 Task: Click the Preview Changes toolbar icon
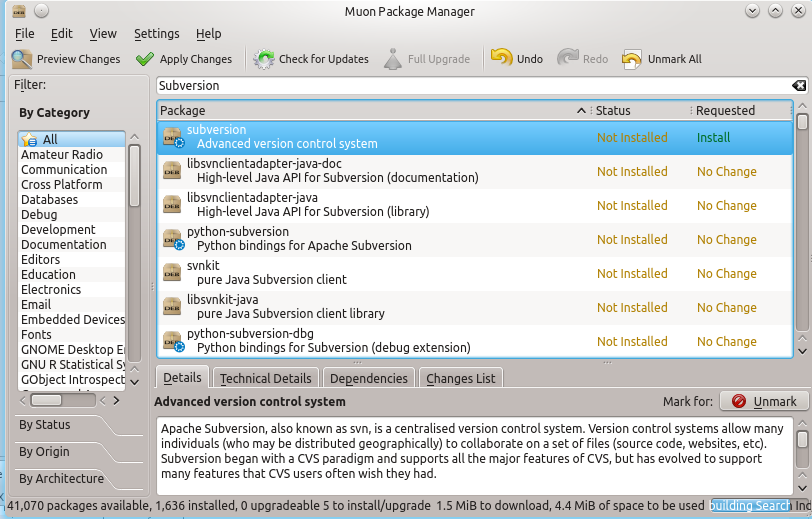coord(22,59)
